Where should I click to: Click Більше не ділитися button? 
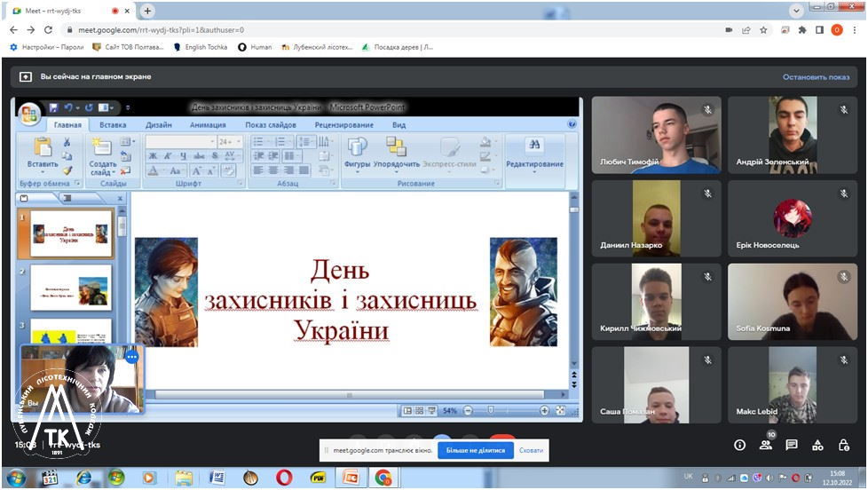[476, 450]
